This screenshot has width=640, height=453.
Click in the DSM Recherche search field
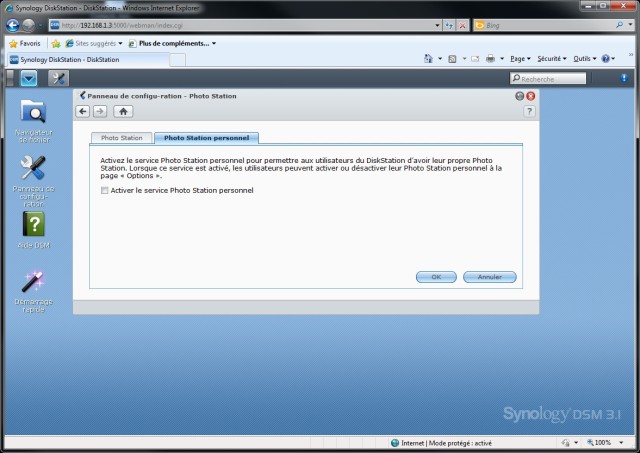[548, 78]
